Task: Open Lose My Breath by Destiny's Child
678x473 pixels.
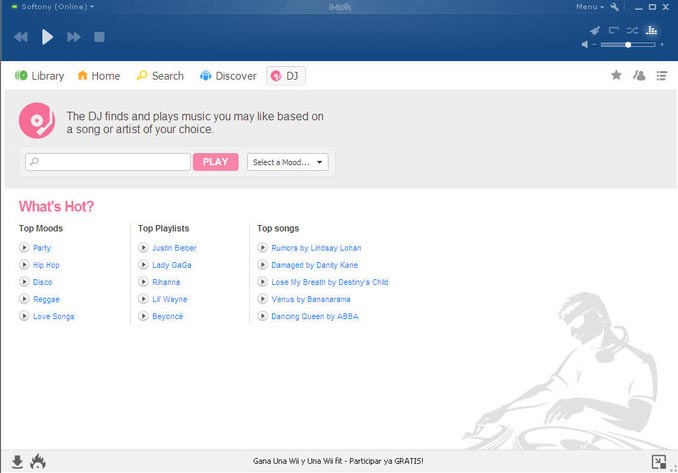Action: [x=330, y=282]
